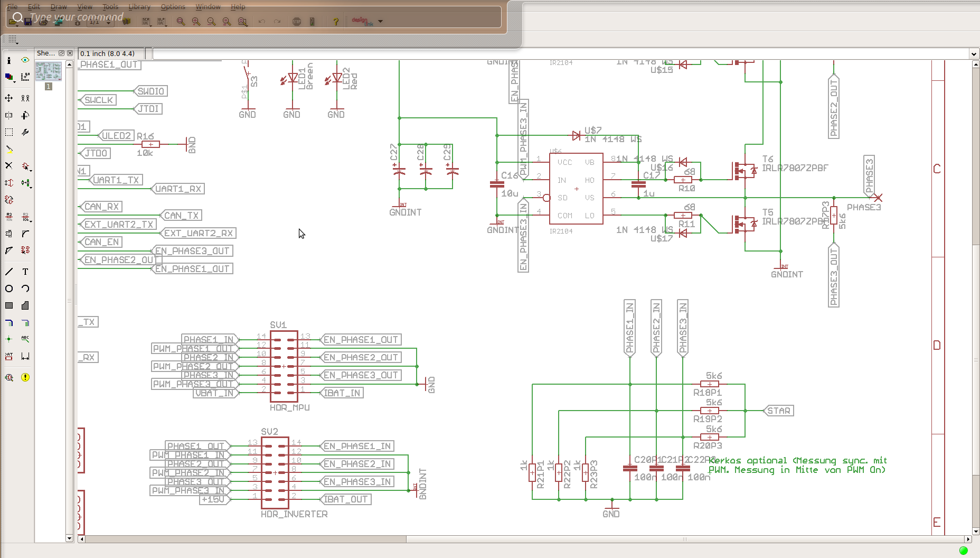Click the Show (eye) tool
This screenshot has width=980, height=558.
coord(25,60)
